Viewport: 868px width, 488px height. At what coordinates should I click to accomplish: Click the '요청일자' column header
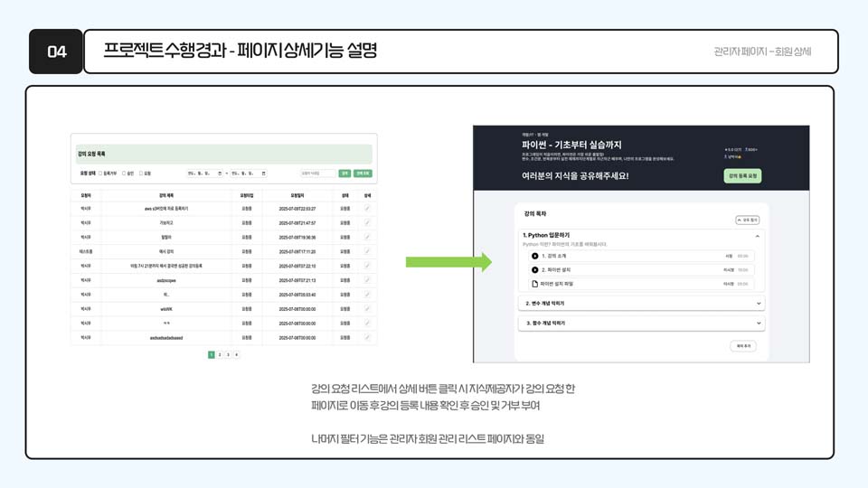tap(297, 195)
